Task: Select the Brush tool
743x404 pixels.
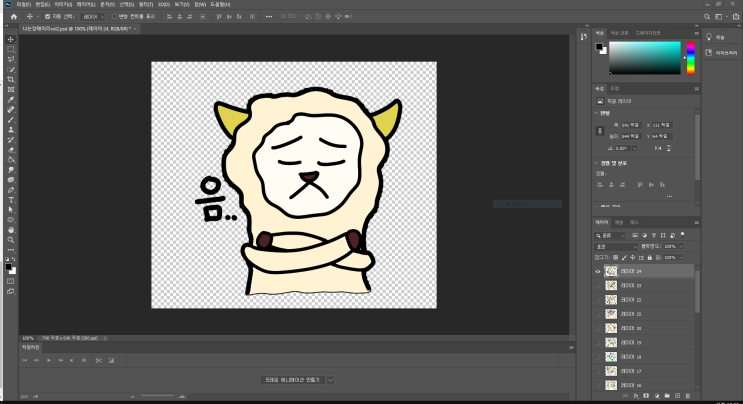Action: (x=11, y=120)
